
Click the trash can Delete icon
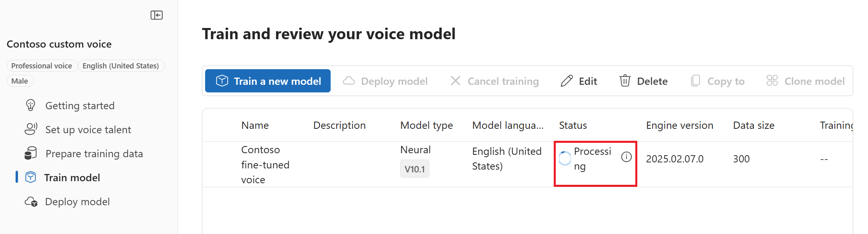click(x=625, y=81)
